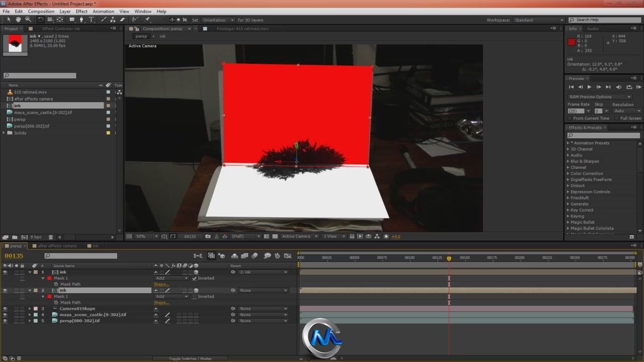Hide the Camera01Shape layer
The image size is (644, 362).
(x=5, y=308)
